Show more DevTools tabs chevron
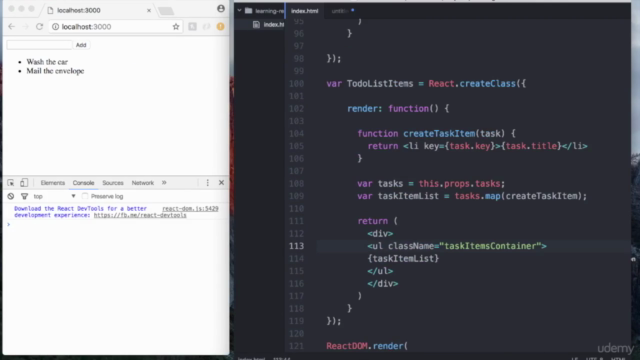This screenshot has width=640, height=360. [164, 183]
